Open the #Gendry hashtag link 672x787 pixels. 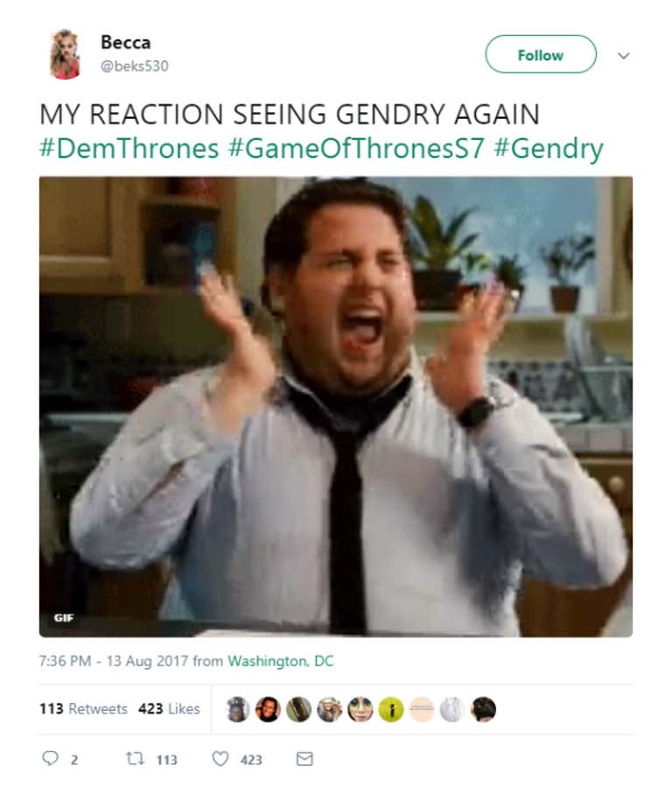coord(549,150)
